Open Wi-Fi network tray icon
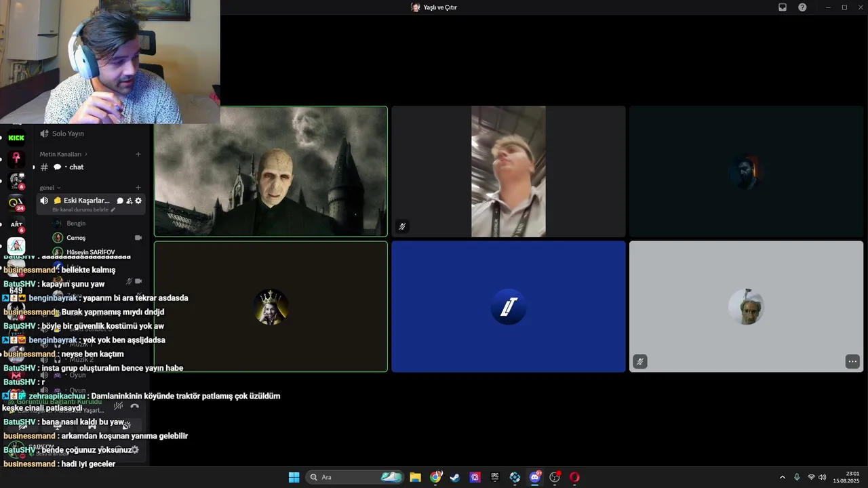 [x=811, y=477]
